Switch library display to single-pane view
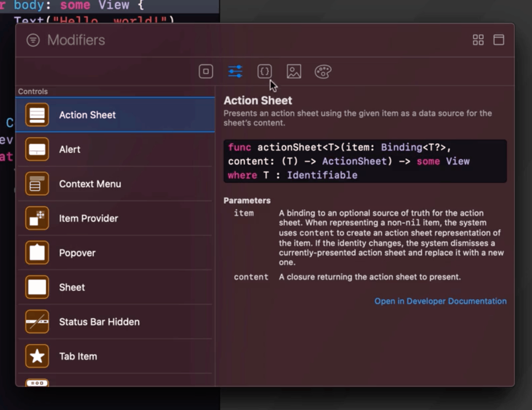This screenshot has width=532, height=410. tap(499, 40)
